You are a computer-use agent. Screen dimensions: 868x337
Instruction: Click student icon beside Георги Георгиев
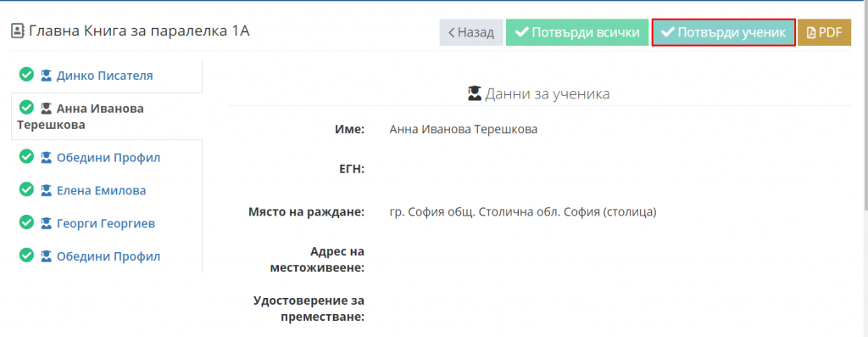[x=47, y=224]
